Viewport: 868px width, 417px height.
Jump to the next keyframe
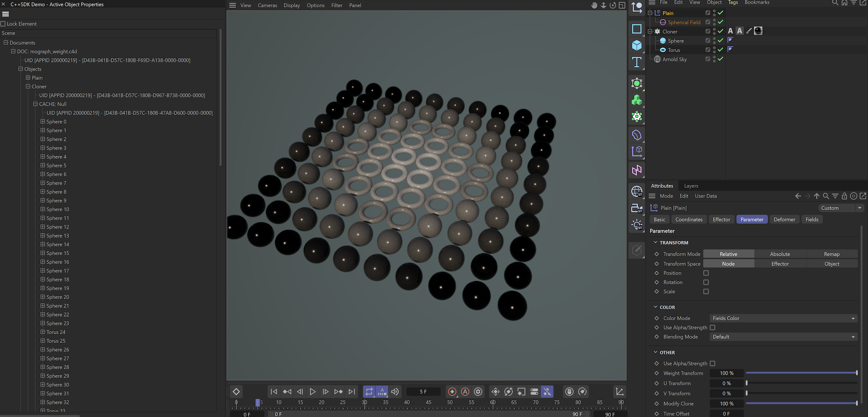coord(339,391)
